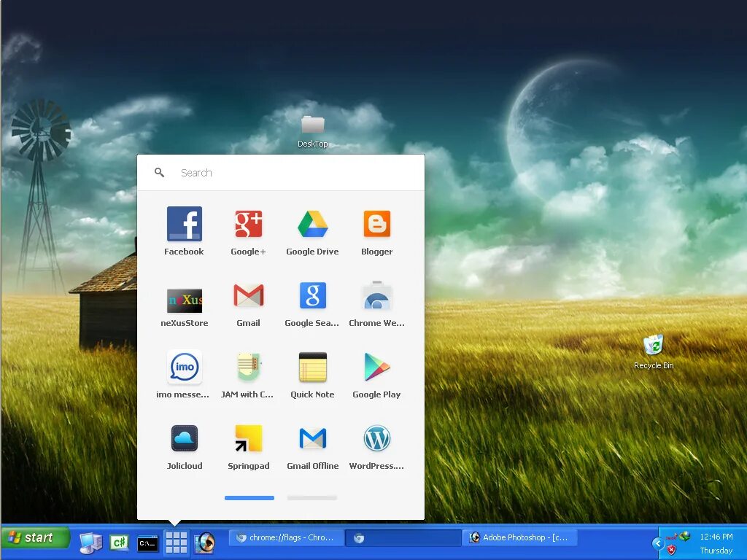Open Gmail app icon
The width and height of the screenshot is (747, 560).
248,295
